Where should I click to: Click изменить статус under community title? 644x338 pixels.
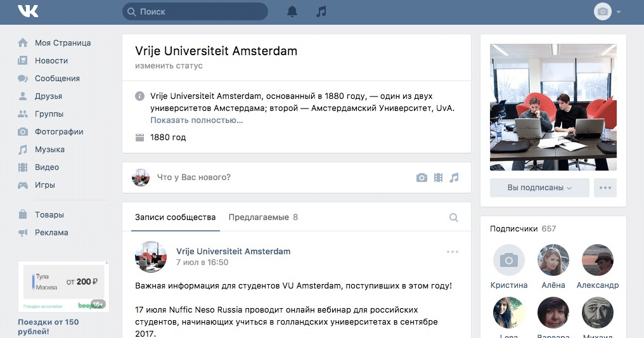pyautogui.click(x=169, y=66)
